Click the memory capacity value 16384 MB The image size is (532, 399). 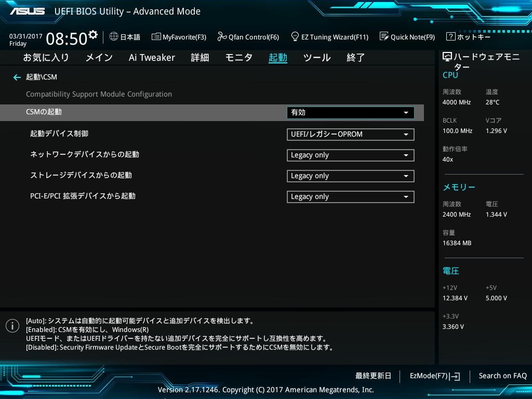click(x=457, y=243)
